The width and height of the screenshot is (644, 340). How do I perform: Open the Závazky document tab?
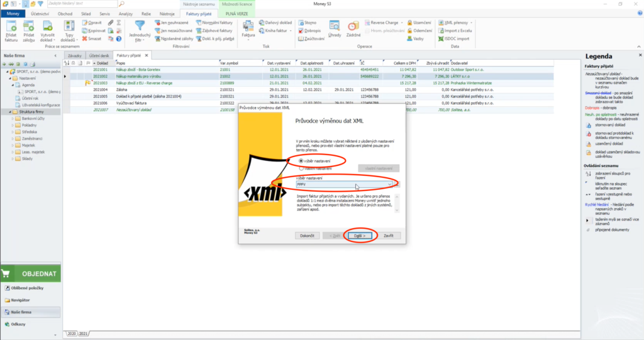coord(75,55)
